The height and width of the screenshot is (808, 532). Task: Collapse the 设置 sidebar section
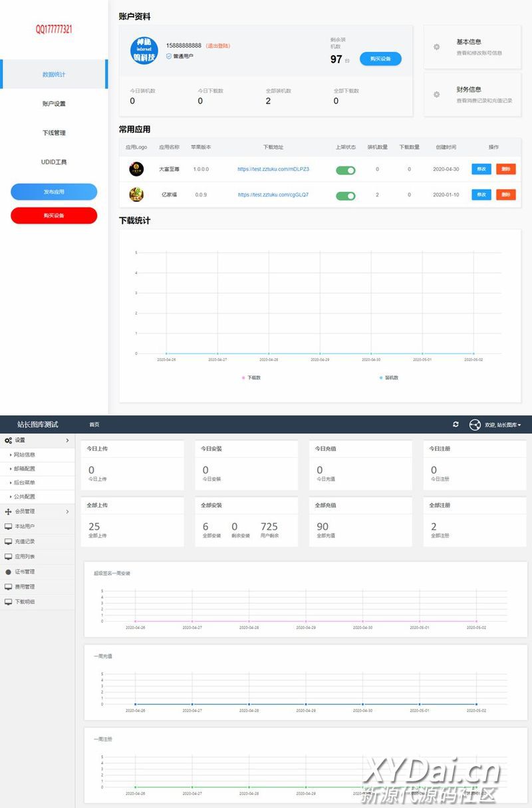click(x=37, y=440)
